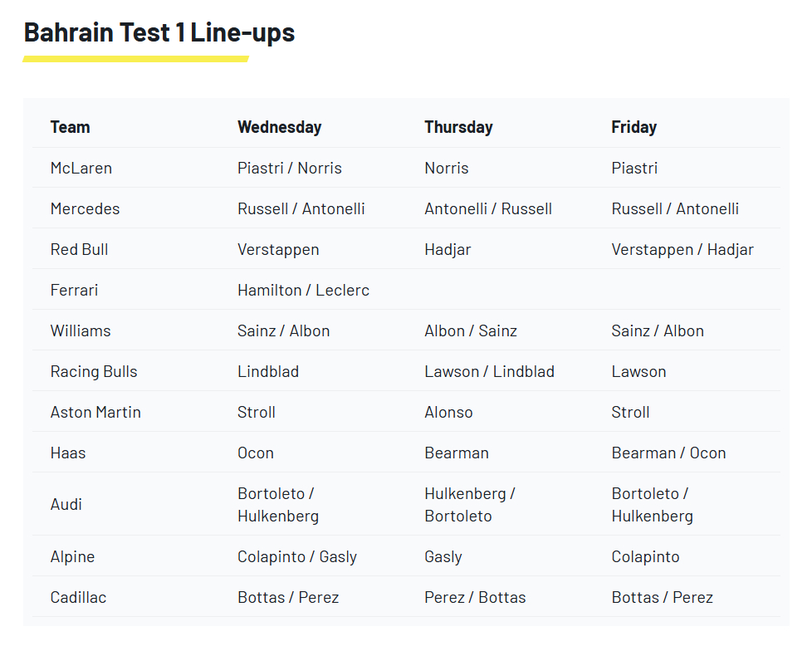Select Alonso in the Aston Martin row
The image size is (812, 651).
[x=448, y=412]
